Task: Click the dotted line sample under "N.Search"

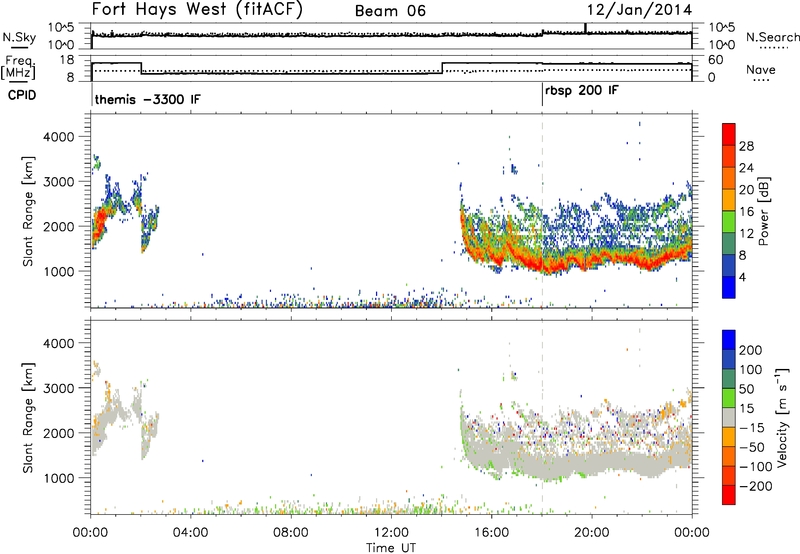Action: coord(773,48)
